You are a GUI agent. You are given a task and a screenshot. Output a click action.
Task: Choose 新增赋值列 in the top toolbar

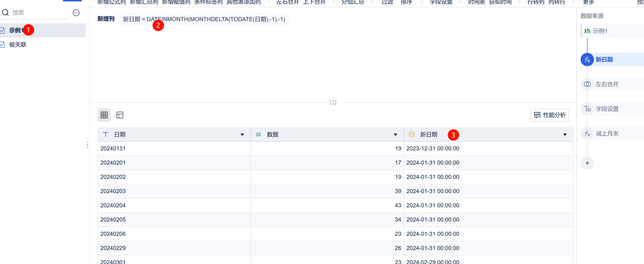[176, 2]
